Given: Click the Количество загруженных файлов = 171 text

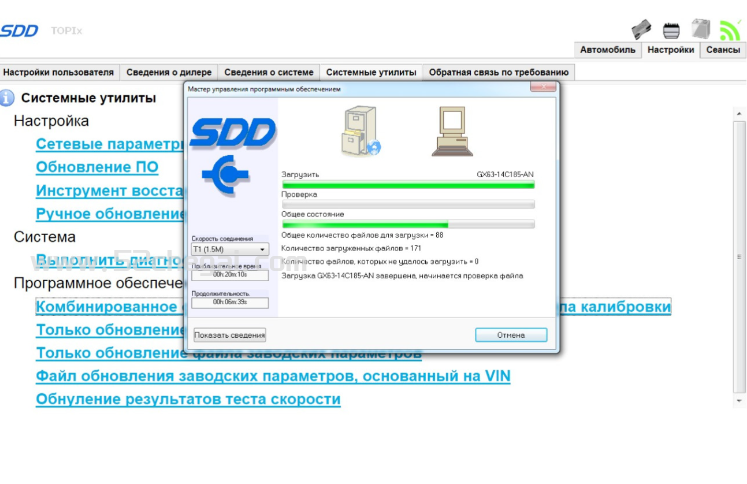Looking at the screenshot, I should pos(351,248).
